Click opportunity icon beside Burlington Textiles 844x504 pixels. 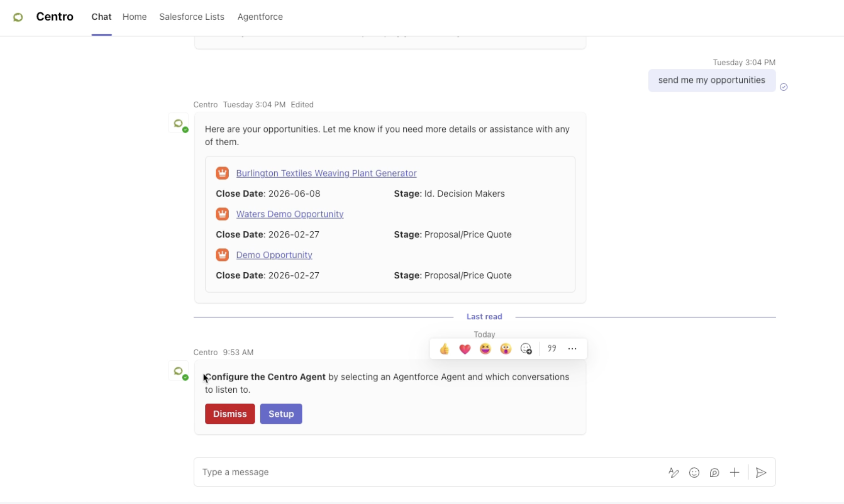tap(222, 173)
